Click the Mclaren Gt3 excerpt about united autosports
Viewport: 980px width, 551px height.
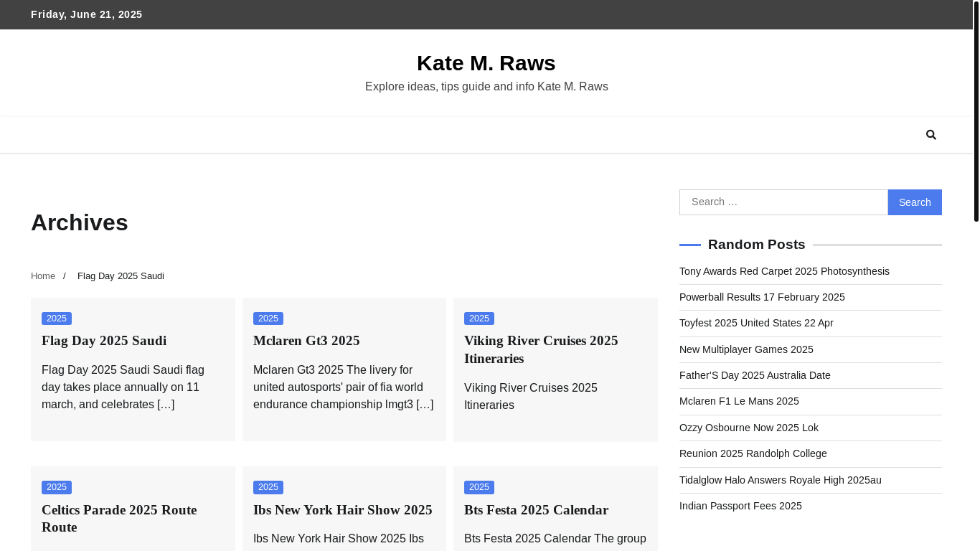344,387
